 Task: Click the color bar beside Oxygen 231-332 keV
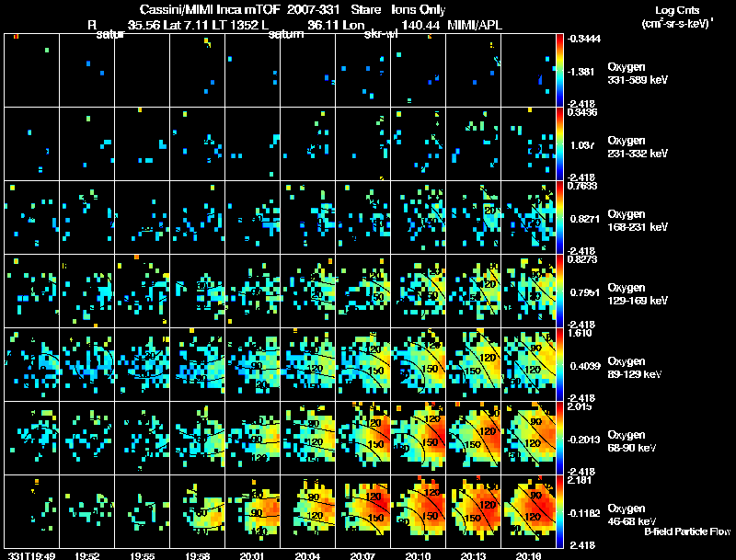(559, 143)
